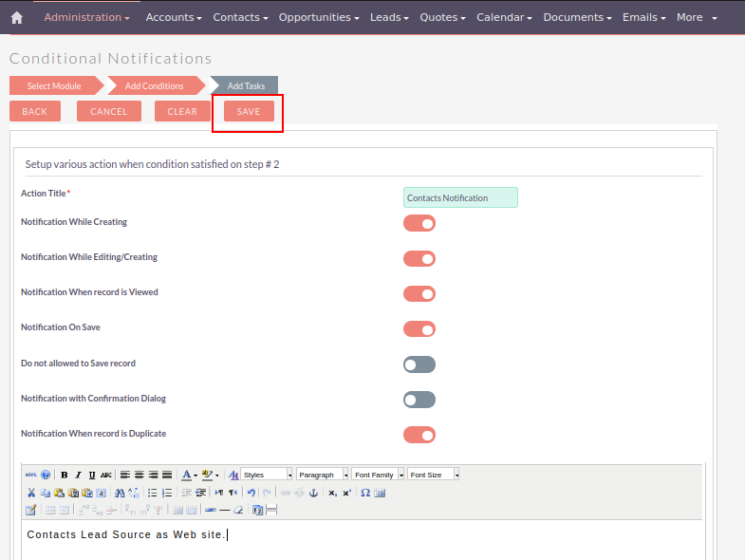
Task: Click the undo arrow in editor
Action: pyautogui.click(x=251, y=493)
